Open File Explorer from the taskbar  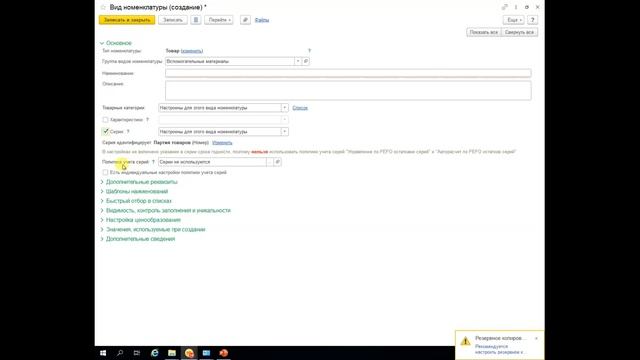click(172, 353)
